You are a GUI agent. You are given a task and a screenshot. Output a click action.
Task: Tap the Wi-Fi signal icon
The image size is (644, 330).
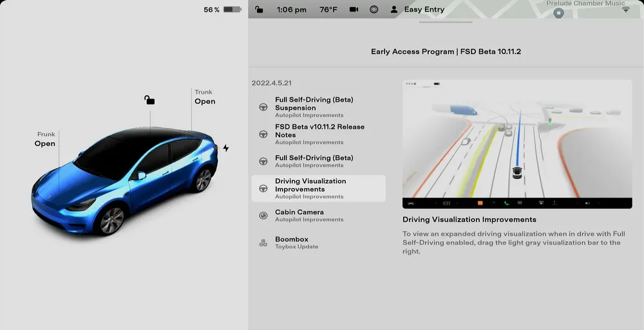625,9
